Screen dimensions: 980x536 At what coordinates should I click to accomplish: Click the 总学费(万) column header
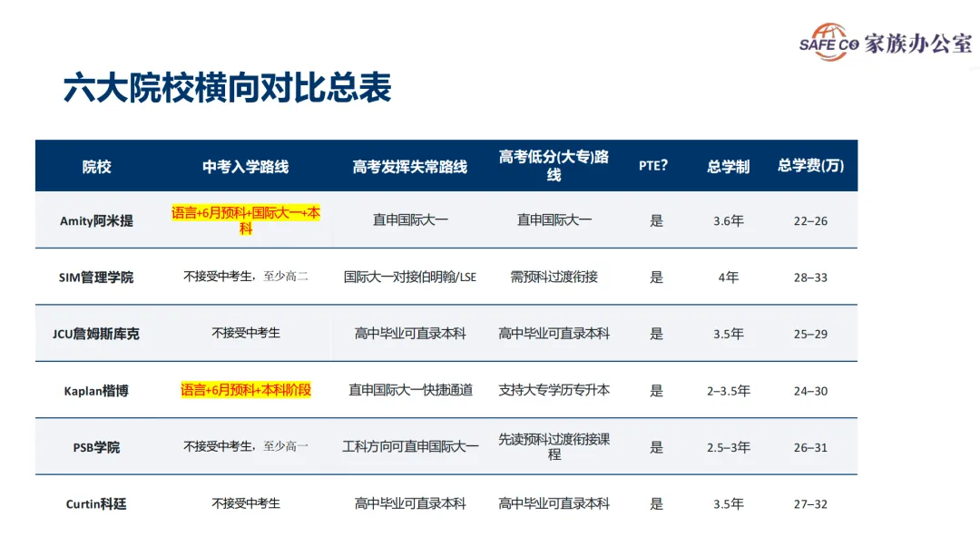click(810, 166)
